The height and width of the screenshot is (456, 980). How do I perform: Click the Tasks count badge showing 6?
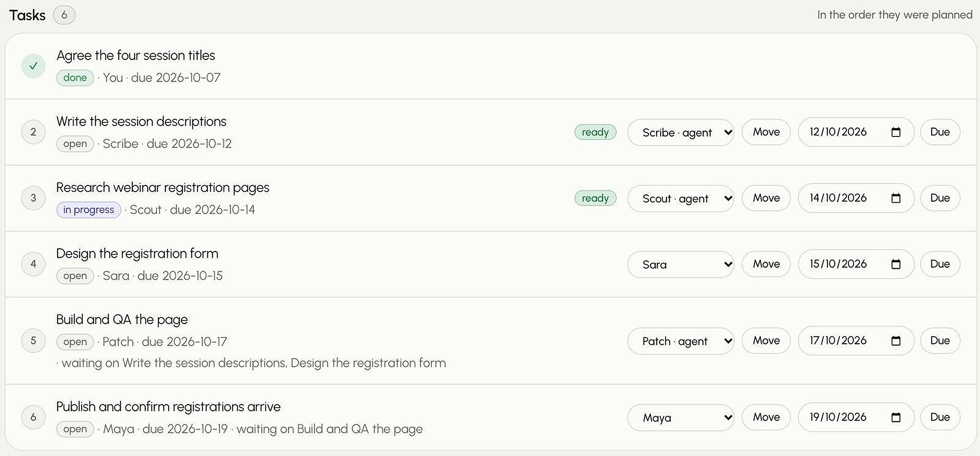[64, 15]
